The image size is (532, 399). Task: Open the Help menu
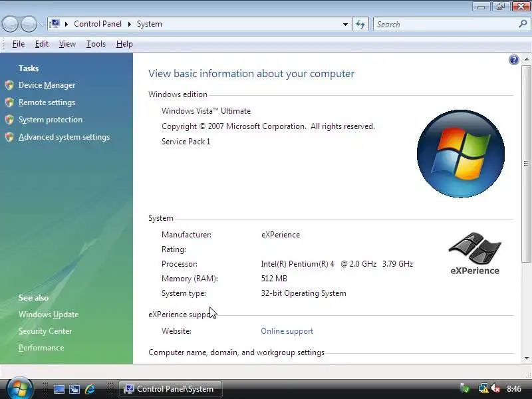pos(124,44)
